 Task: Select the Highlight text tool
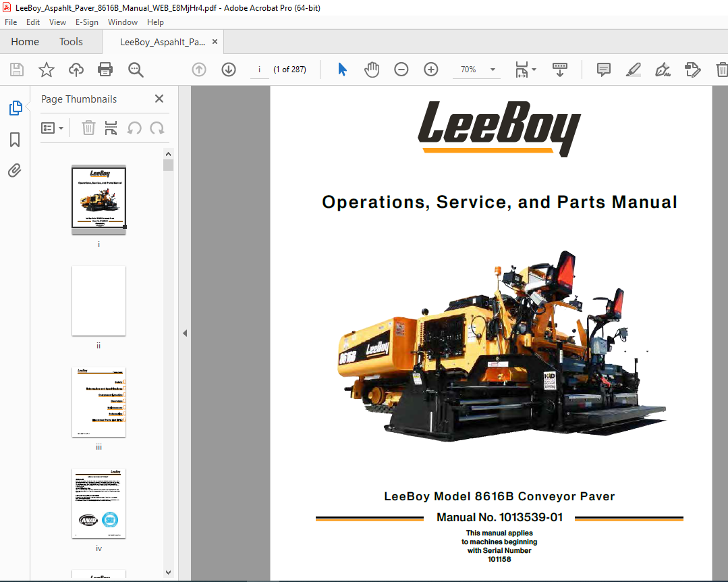coord(634,70)
